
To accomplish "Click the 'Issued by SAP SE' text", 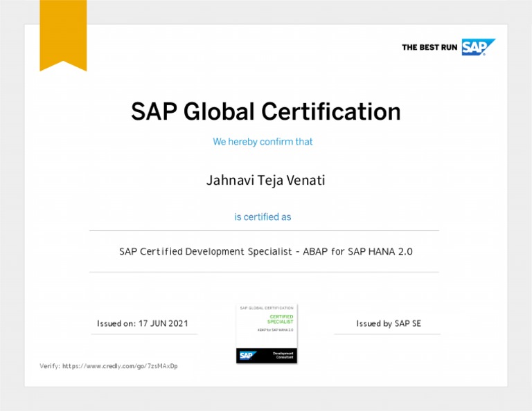I will point(388,323).
